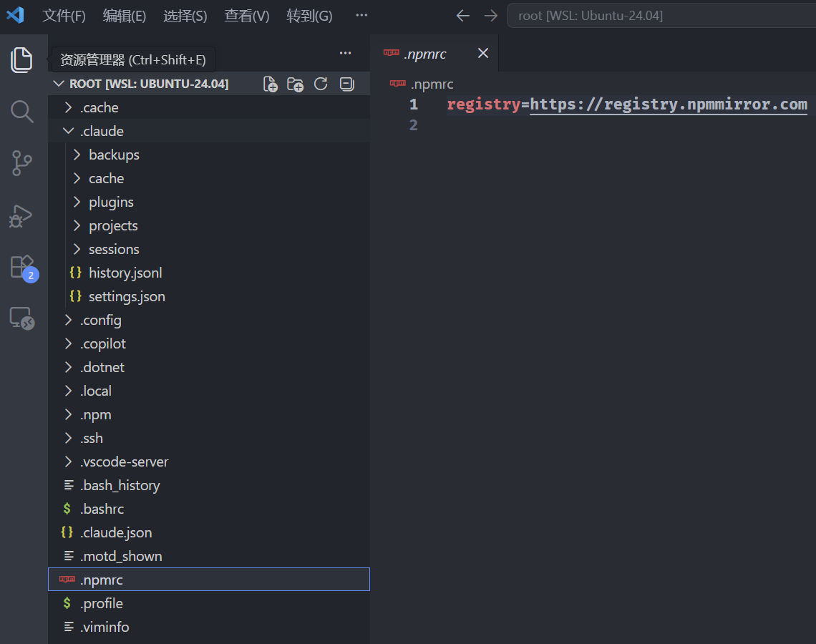Viewport: 816px width, 644px height.
Task: Open the 查看(V) menu
Action: tap(247, 16)
